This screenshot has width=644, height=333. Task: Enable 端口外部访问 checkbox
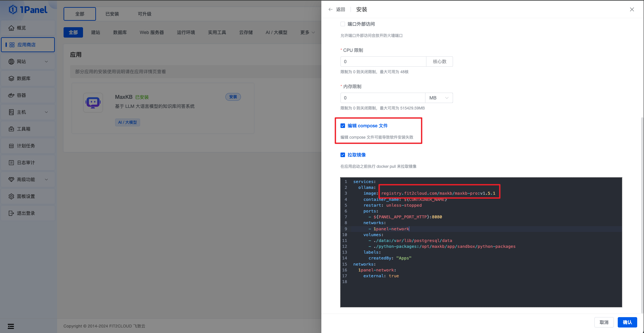click(343, 24)
